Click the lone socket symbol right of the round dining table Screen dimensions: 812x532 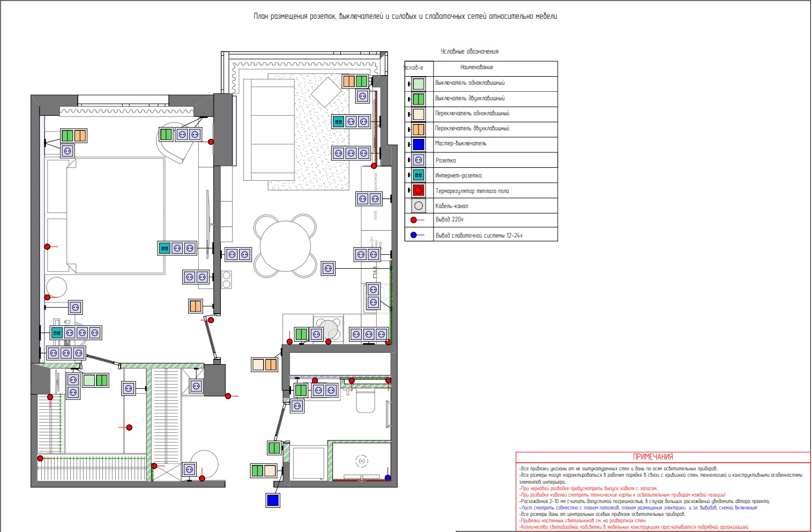[x=328, y=268]
